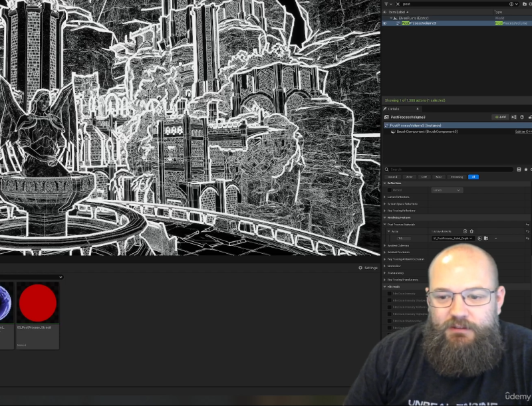Toggle visibility of PostProcessVolume3 eye icon
Viewport: 532px width, 406px height.
(384, 23)
